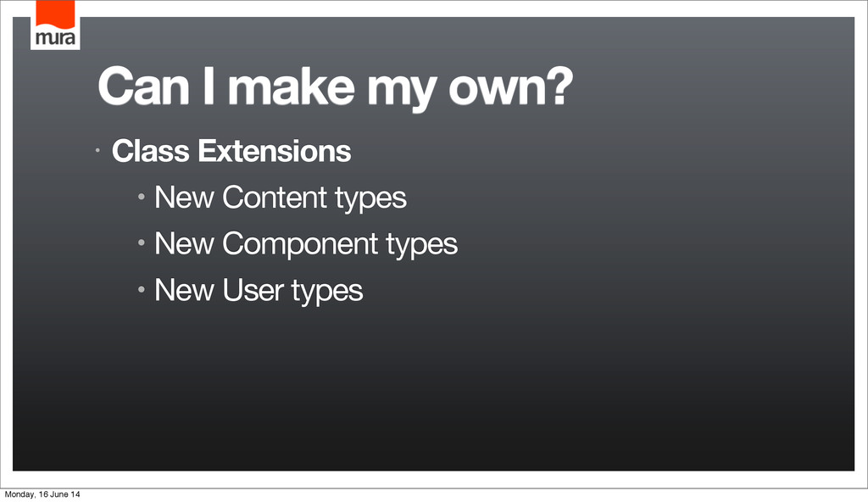Click the 'Monday, 16 June 14' footer date
868x502 pixels.
coord(42,494)
